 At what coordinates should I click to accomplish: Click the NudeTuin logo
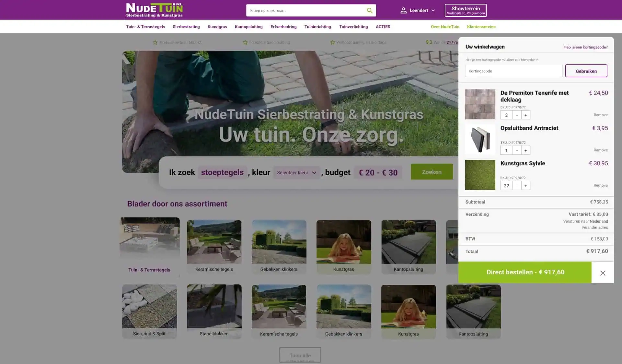(154, 10)
